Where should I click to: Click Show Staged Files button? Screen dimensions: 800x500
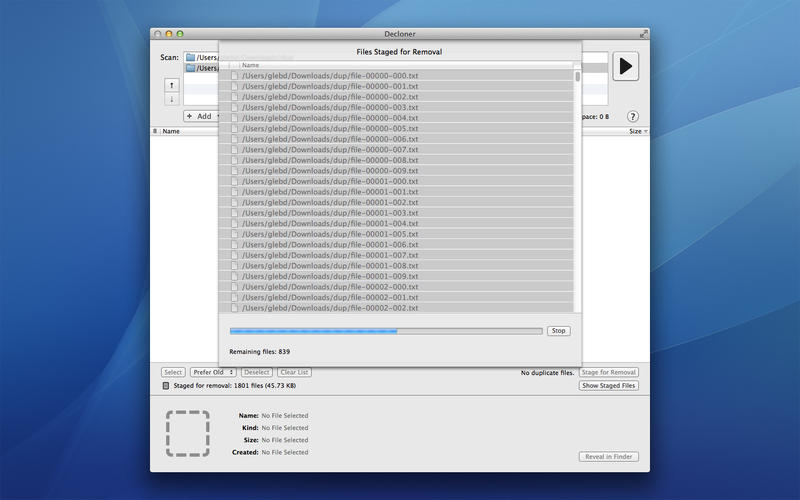[609, 386]
